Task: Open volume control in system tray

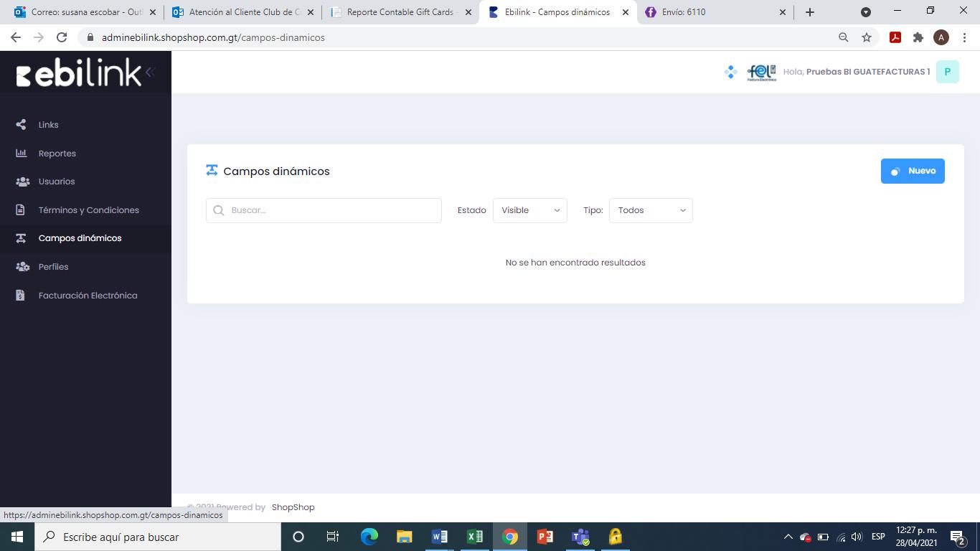Action: click(857, 537)
